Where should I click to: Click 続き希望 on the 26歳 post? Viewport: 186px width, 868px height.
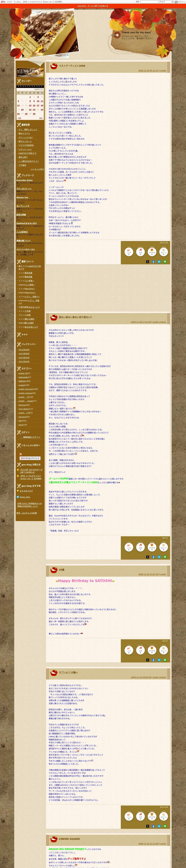pyautogui.click(x=152, y=650)
